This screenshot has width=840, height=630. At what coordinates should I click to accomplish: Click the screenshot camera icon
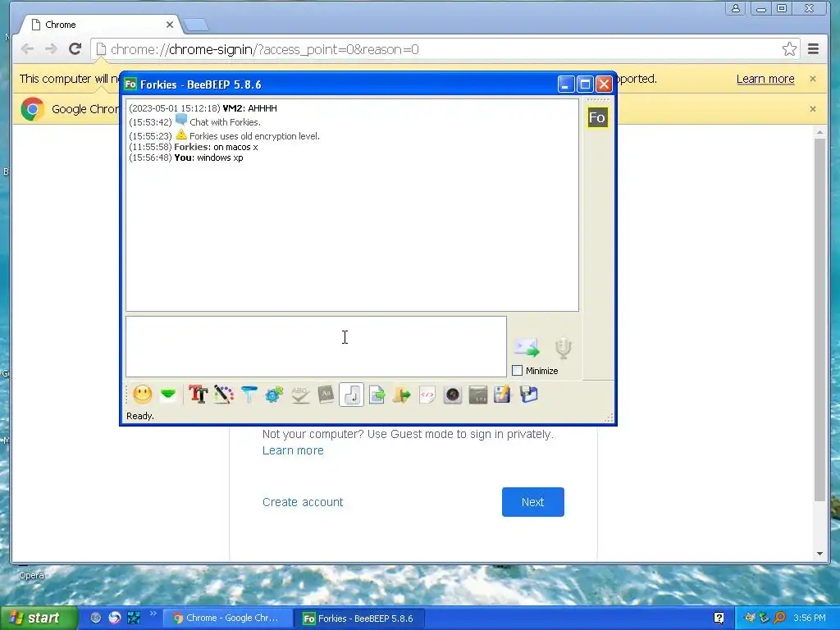click(453, 395)
